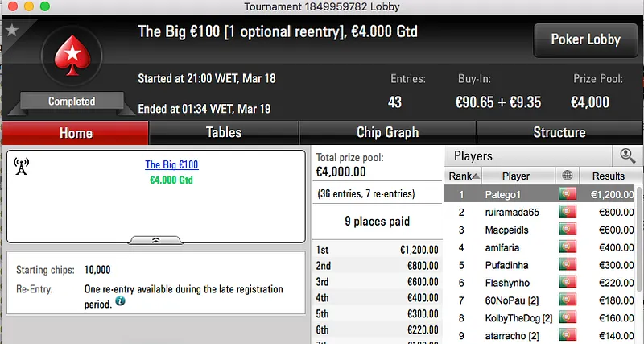Open The Big €100 link

click(171, 165)
